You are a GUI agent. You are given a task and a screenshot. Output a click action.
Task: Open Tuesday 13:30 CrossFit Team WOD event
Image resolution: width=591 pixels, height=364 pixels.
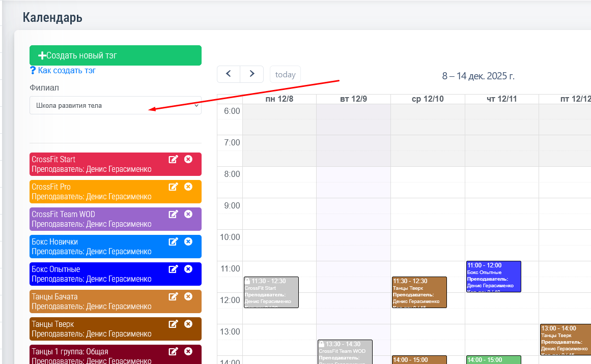tap(345, 352)
